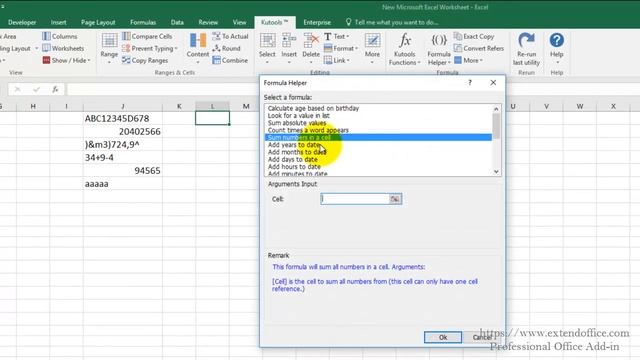Viewport: 640px width, 360px height.
Task: Open Formula Helper tool
Action: click(x=439, y=50)
